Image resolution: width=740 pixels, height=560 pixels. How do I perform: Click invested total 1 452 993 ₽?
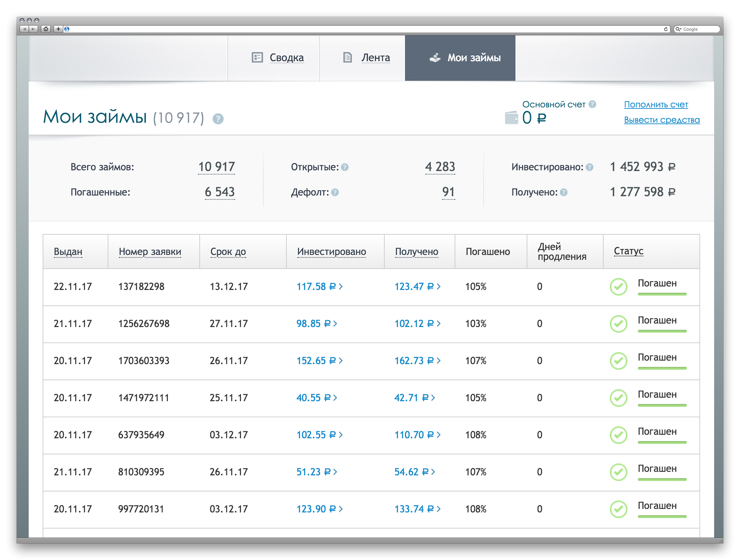click(642, 167)
